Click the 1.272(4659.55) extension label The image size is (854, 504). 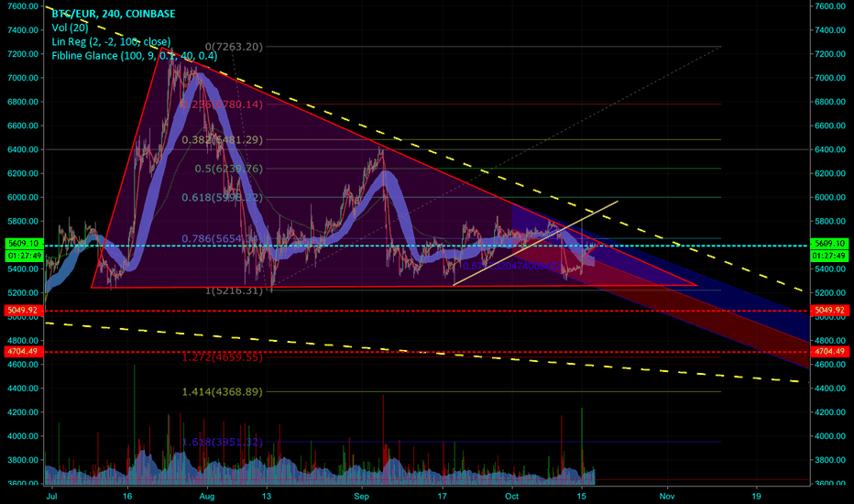223,357
